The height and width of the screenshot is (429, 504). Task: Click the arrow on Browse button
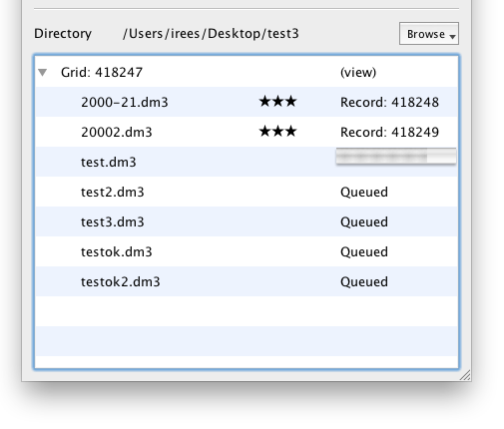[452, 36]
